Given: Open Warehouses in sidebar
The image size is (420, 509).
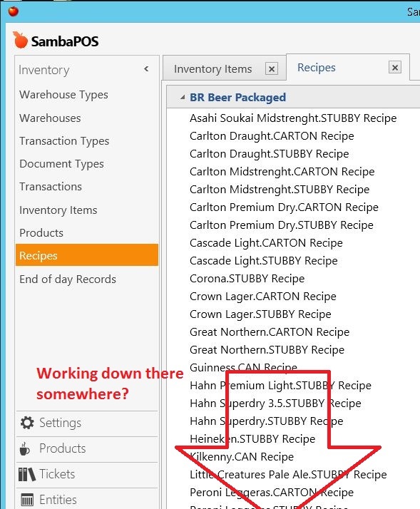Looking at the screenshot, I should coord(50,118).
